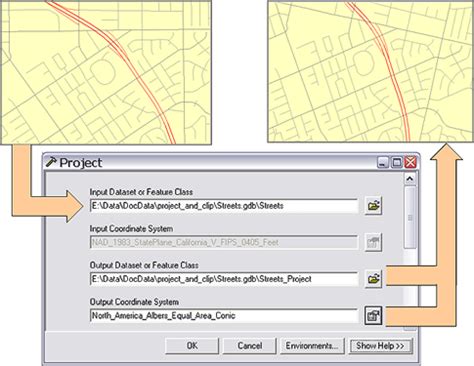The width and height of the screenshot is (474, 366).
Task: Close the Project dialog window
Action: pyautogui.click(x=410, y=162)
